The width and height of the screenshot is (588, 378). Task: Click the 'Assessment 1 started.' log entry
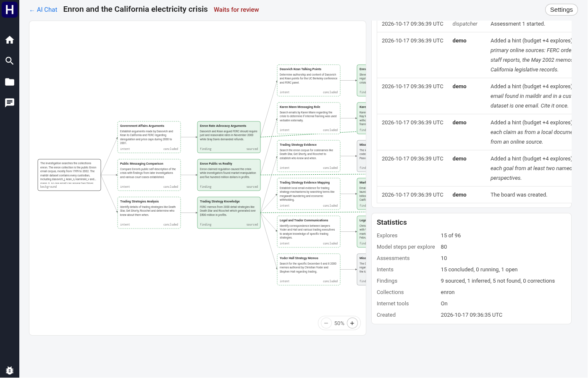coord(518,24)
